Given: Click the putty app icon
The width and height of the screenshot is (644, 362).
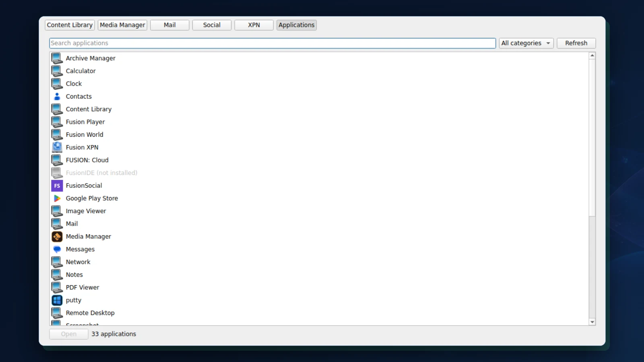Looking at the screenshot, I should pyautogui.click(x=57, y=300).
